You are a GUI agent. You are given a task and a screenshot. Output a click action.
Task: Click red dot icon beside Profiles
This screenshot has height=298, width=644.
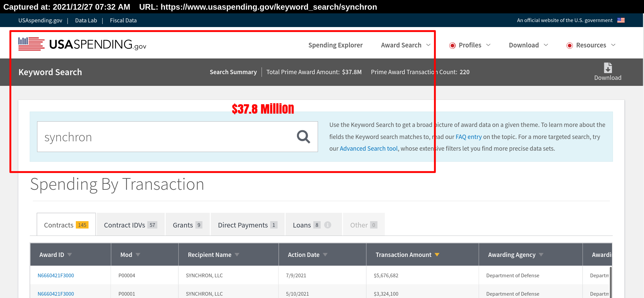pos(452,45)
